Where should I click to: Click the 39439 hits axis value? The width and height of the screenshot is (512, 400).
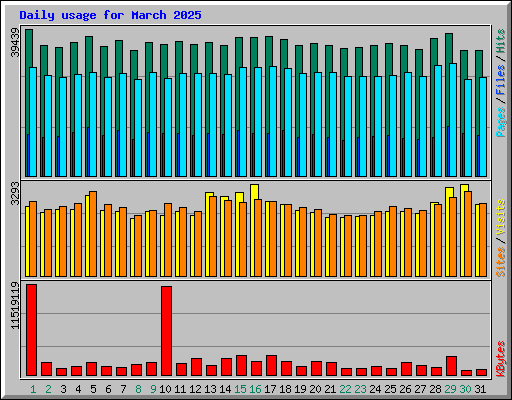(x=15, y=42)
